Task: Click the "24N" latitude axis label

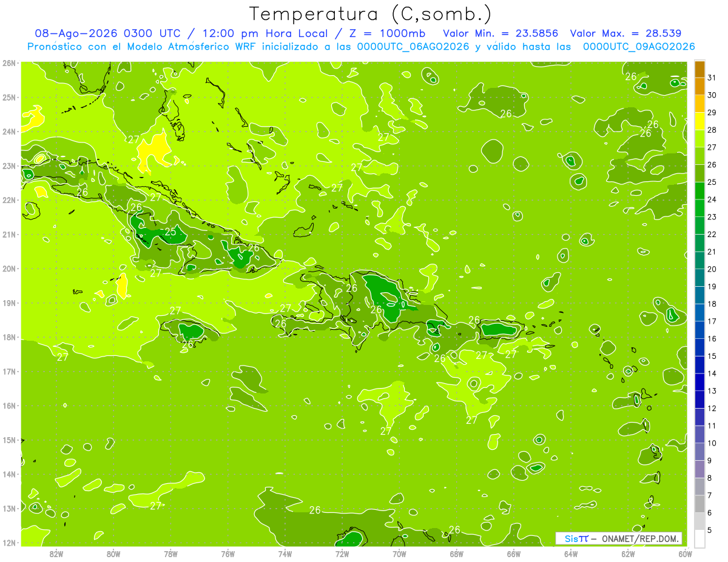Action: coord(9,132)
